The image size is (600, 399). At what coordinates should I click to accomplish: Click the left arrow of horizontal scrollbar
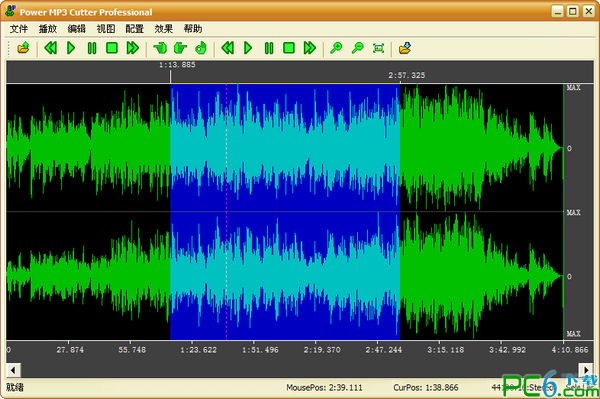click(x=13, y=370)
